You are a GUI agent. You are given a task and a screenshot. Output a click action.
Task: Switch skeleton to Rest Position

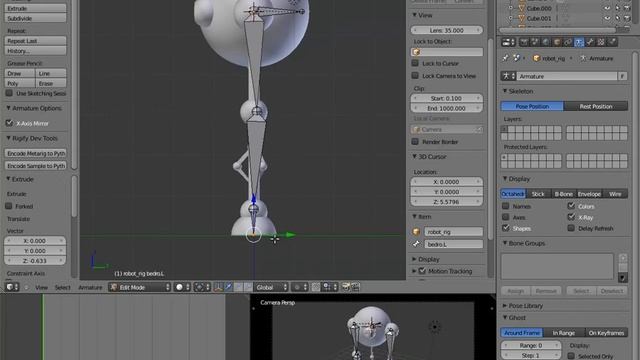(596, 106)
